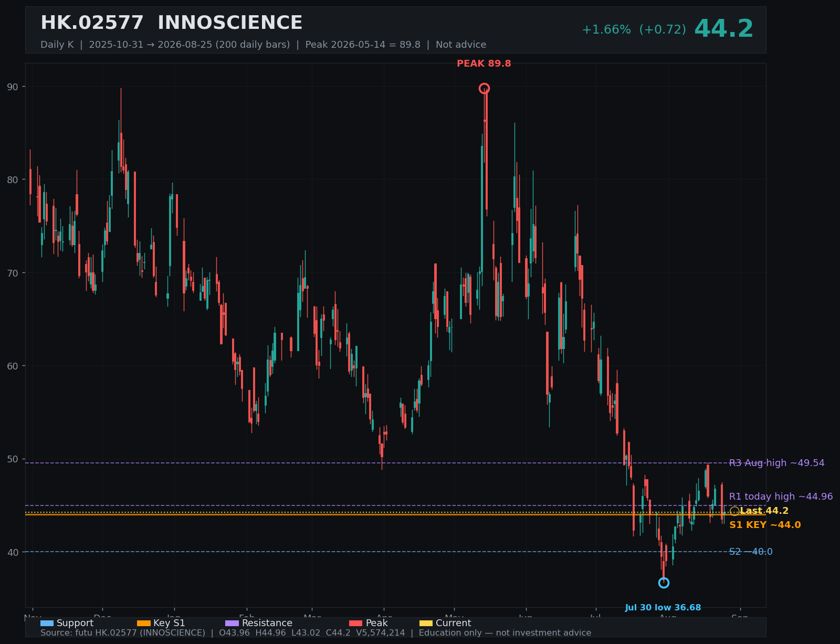
Task: Click the 'S1 KEY ~44.0' label
Action: pos(765,525)
